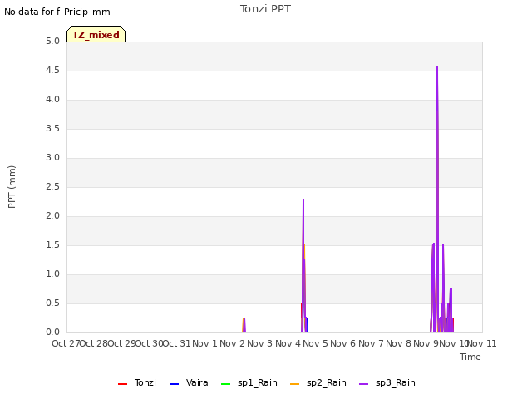Screen dimensions: 532x399
Task: Select the Vaira legend label
Action: (197, 382)
